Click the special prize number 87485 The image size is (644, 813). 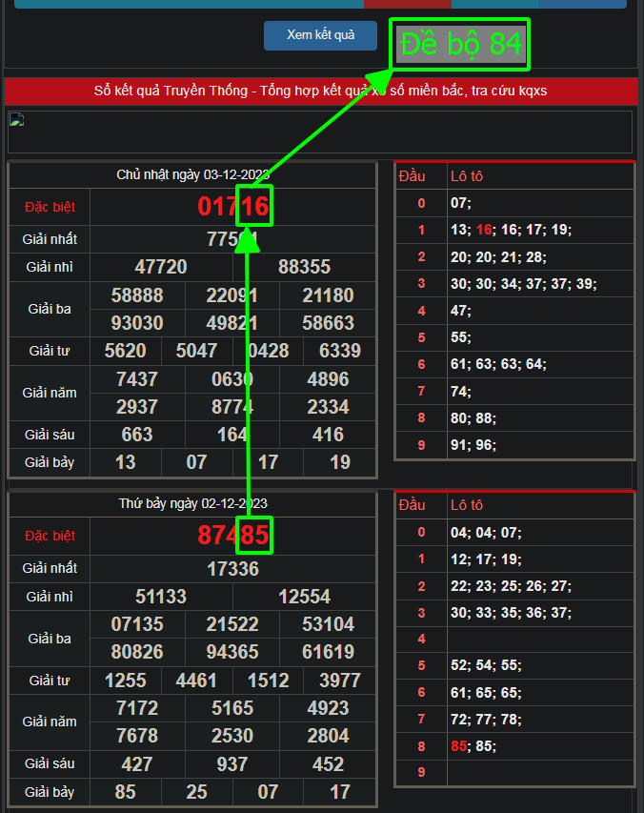click(x=233, y=536)
